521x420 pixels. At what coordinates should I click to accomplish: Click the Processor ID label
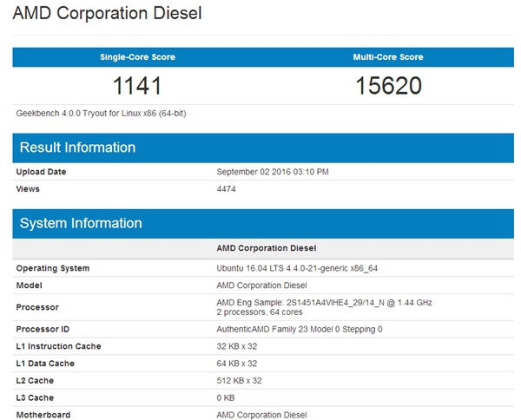tap(43, 329)
